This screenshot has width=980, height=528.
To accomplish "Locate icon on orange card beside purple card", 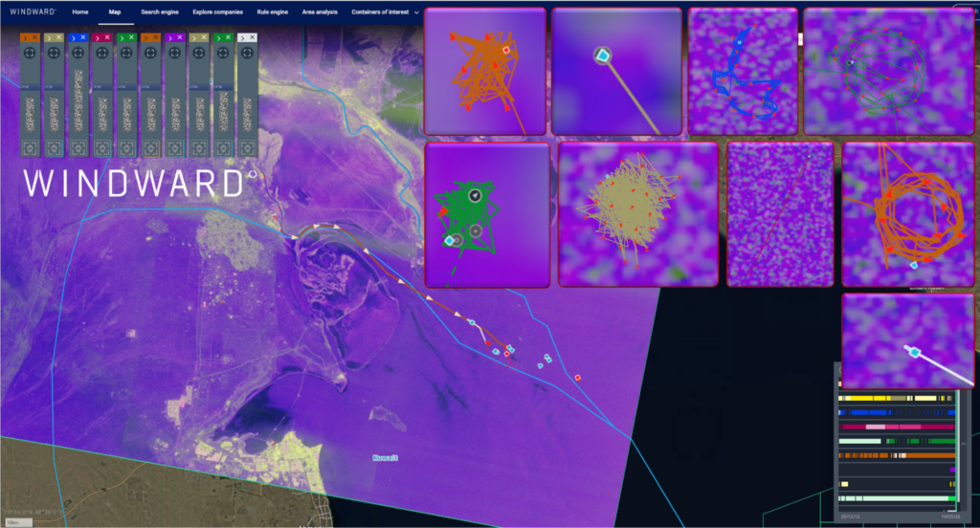I will tap(150, 148).
